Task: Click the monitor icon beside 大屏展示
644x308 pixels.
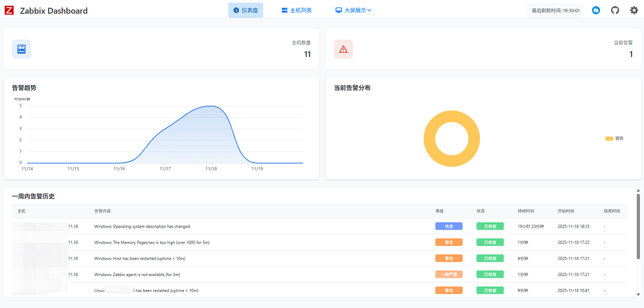Action: pyautogui.click(x=338, y=10)
